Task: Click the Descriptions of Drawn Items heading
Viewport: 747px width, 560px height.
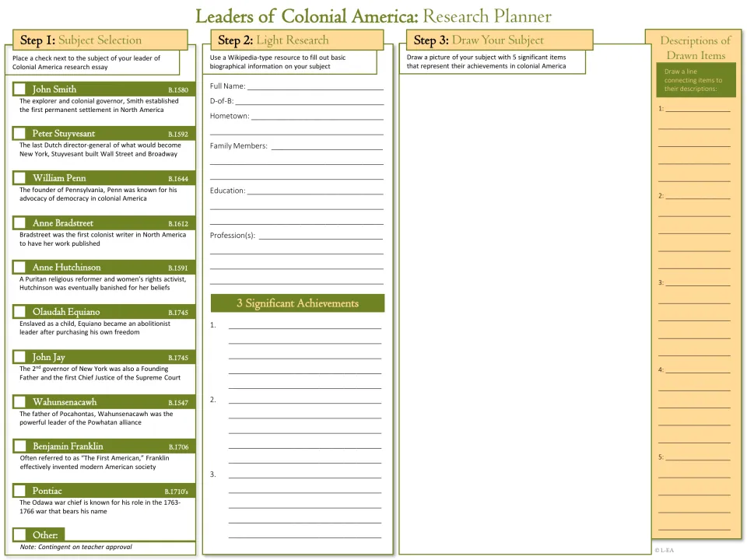Action: pyautogui.click(x=696, y=47)
